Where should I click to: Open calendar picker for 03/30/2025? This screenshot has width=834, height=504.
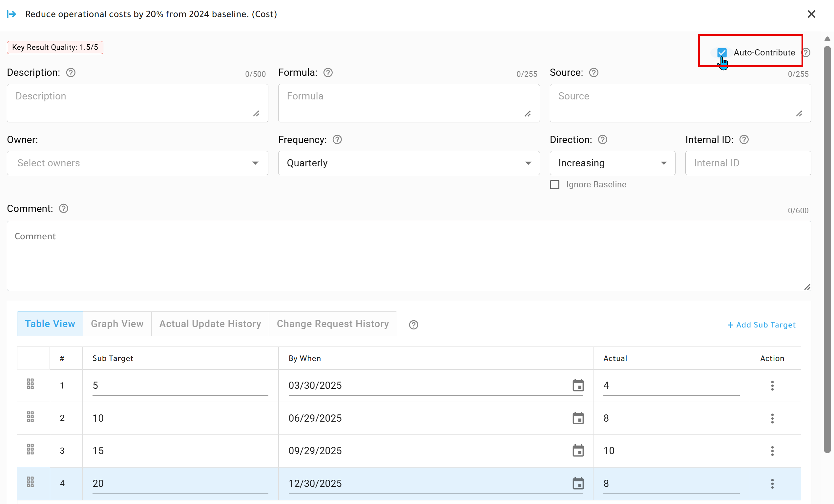point(578,385)
